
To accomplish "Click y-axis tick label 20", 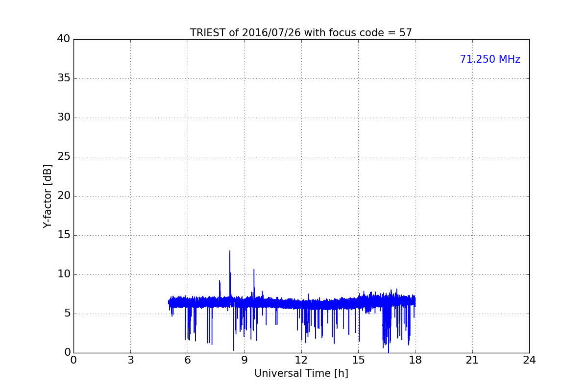I will pyautogui.click(x=64, y=196).
